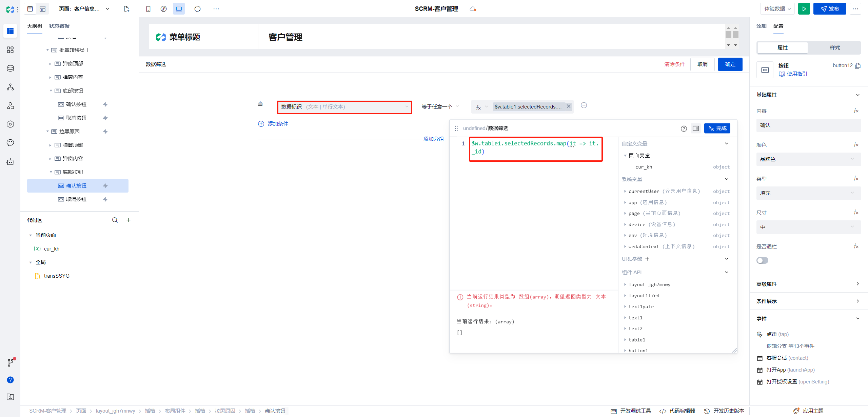Collapse the 拉黑原因 tree node
This screenshot has width=868, height=417.
click(x=47, y=132)
